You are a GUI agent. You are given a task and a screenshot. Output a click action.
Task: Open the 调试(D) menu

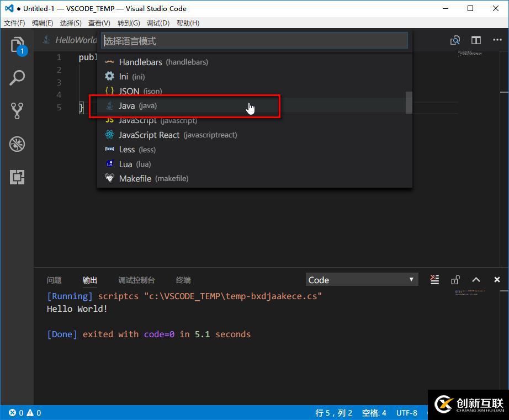point(158,23)
